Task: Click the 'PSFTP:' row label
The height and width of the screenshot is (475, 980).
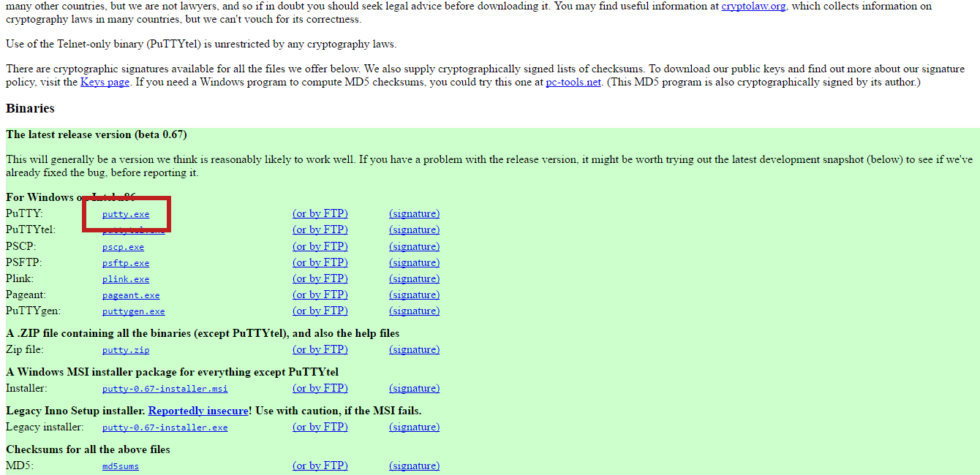Action: click(23, 262)
